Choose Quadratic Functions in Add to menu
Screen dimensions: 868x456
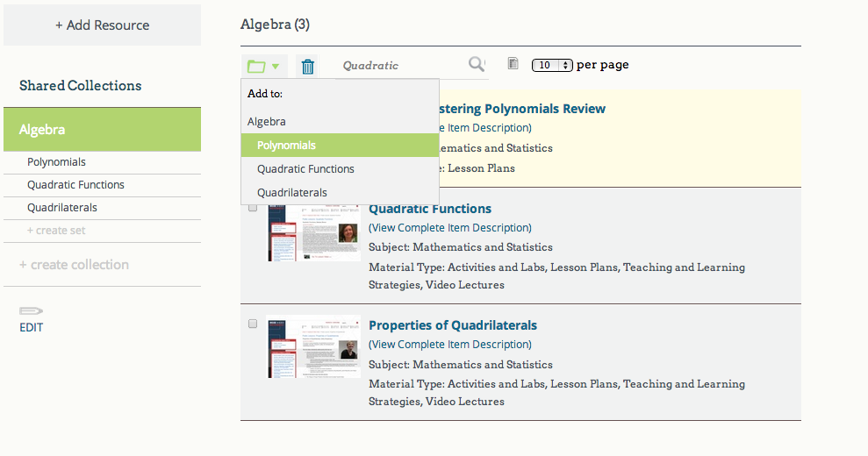pyautogui.click(x=305, y=169)
